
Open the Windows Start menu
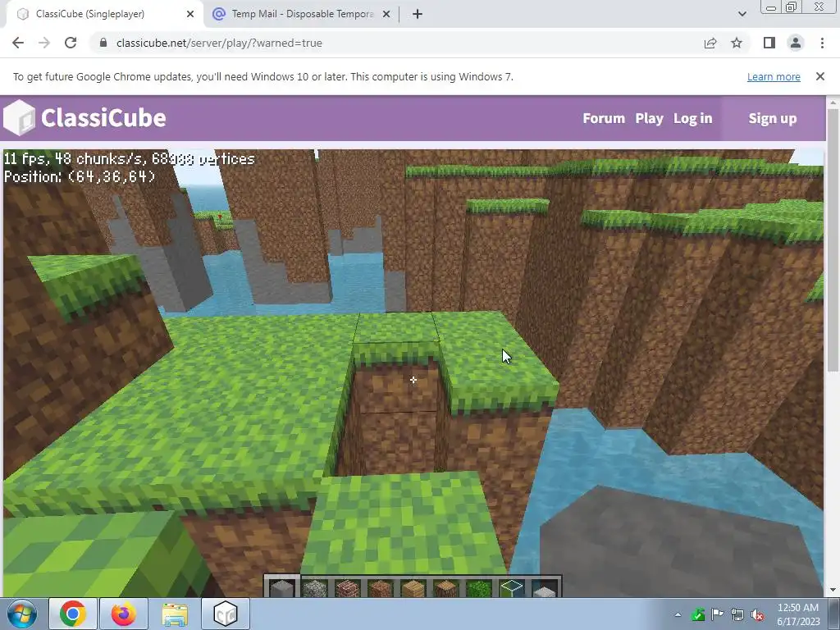(22, 614)
